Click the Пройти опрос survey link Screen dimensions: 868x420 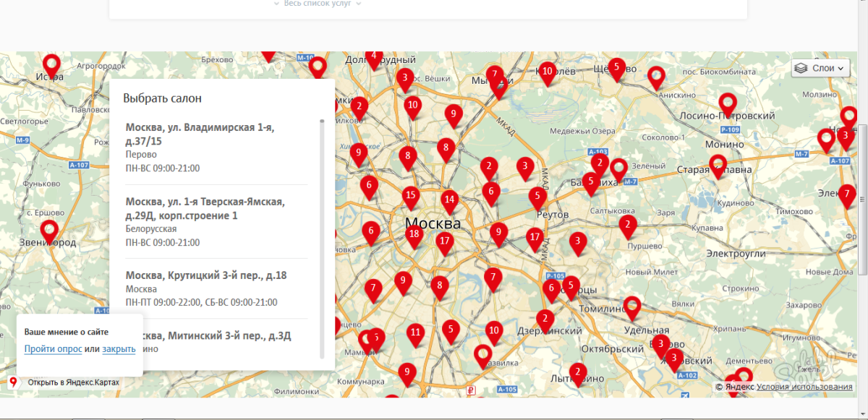(x=53, y=349)
